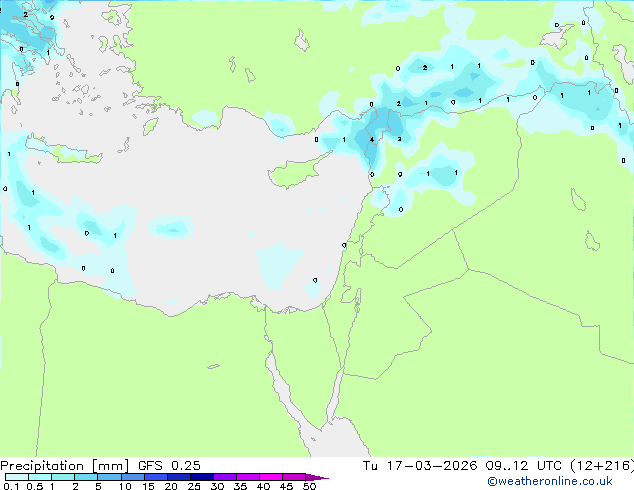Select the 0.5–1 mm legend swatch
The image size is (634, 490).
pyautogui.click(x=40, y=477)
